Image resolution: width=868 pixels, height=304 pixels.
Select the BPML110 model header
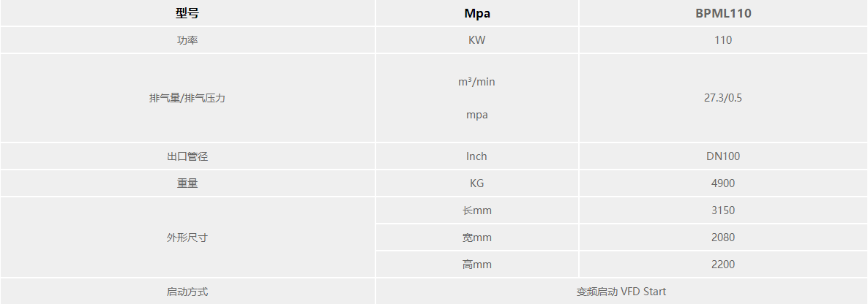click(723, 13)
